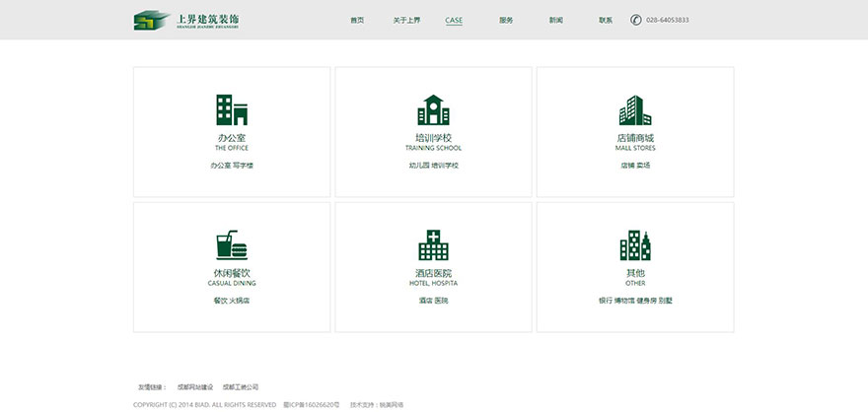The height and width of the screenshot is (412, 868).
Task: Go to the 服务 services page
Action: point(506,20)
